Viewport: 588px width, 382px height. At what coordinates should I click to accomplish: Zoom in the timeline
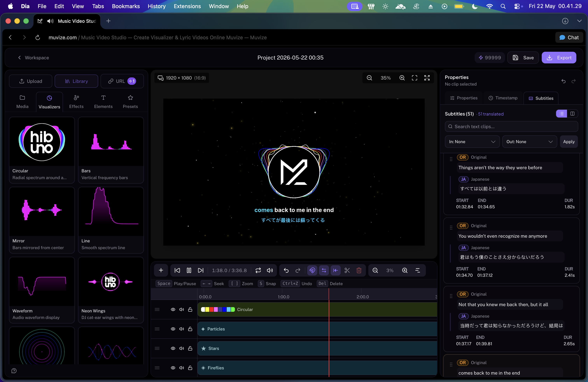pos(405,270)
